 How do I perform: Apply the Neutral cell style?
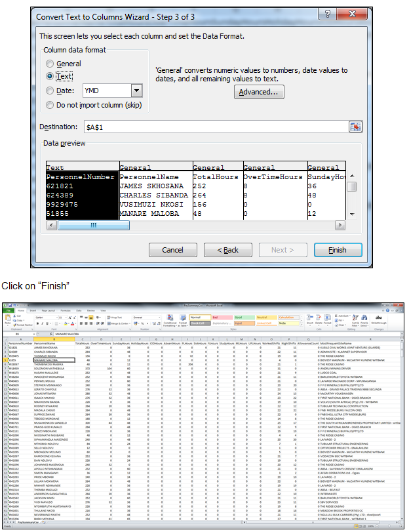[x=266, y=317]
